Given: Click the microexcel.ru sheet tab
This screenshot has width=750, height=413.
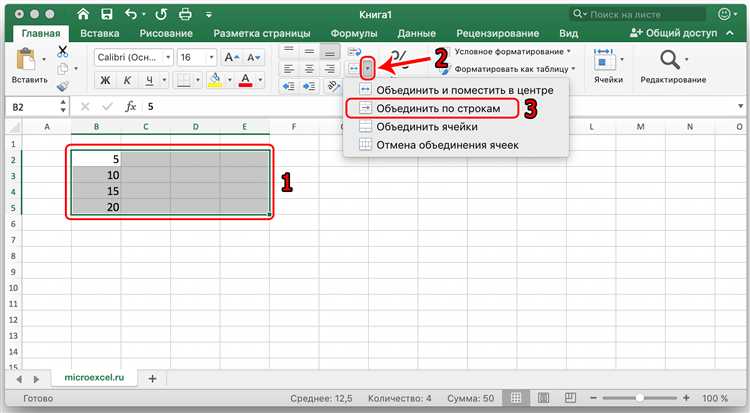Looking at the screenshot, I should (95, 378).
